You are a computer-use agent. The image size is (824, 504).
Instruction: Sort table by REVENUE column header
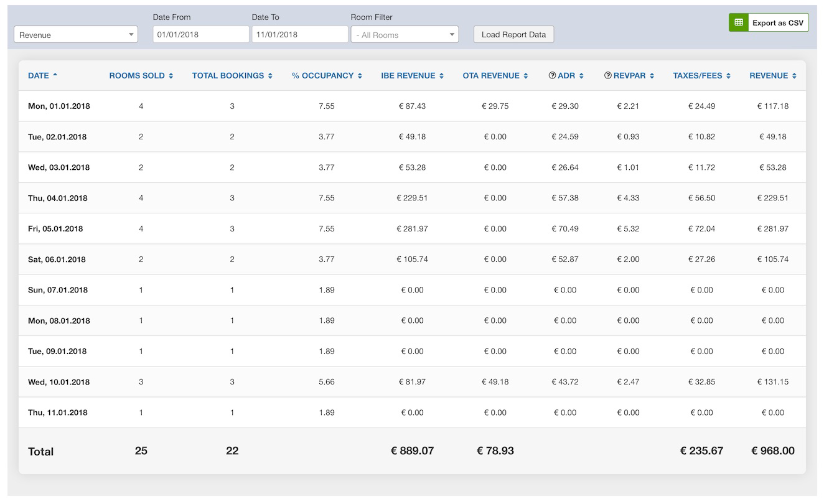[769, 76]
